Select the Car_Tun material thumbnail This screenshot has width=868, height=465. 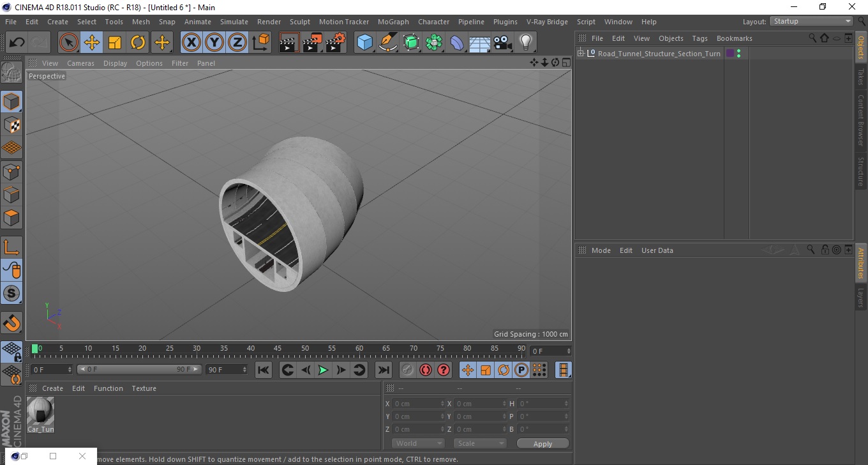(41, 411)
